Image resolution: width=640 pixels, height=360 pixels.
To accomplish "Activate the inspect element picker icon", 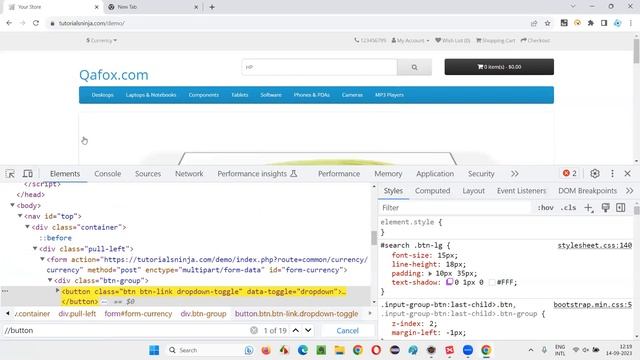I will (x=10, y=174).
